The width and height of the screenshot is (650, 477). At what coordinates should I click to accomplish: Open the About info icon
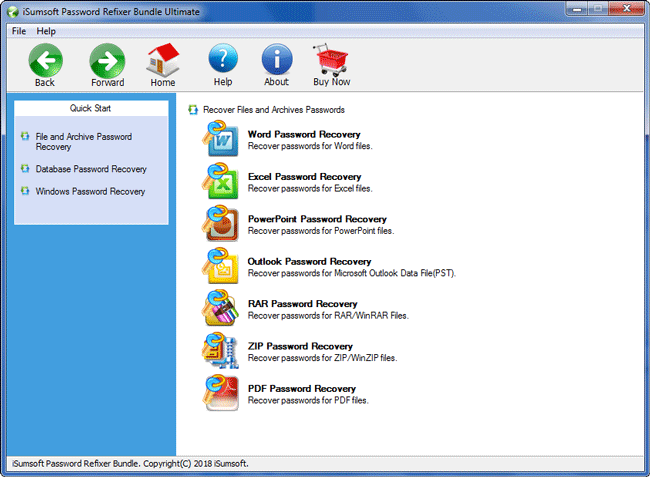(277, 60)
